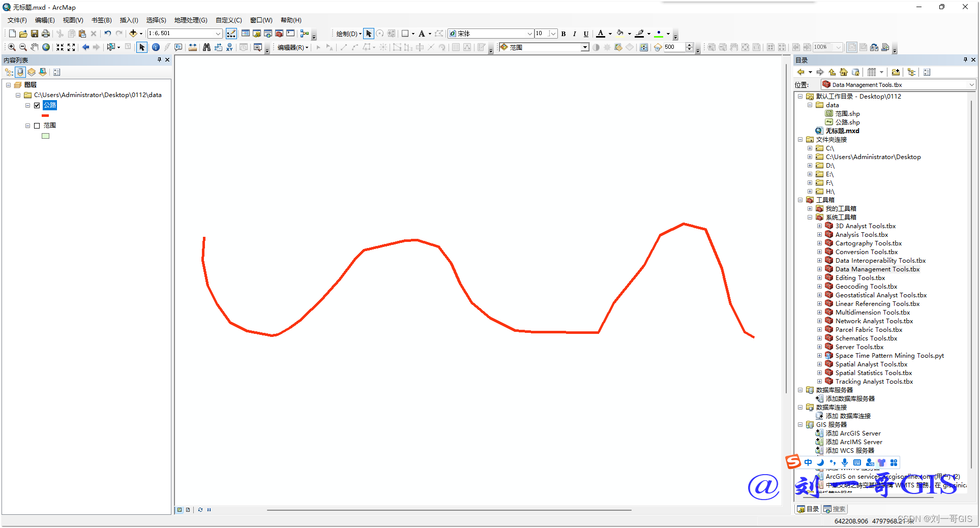This screenshot has height=528, width=980.
Task: Switch to layout view at bottom
Action: pos(188,510)
